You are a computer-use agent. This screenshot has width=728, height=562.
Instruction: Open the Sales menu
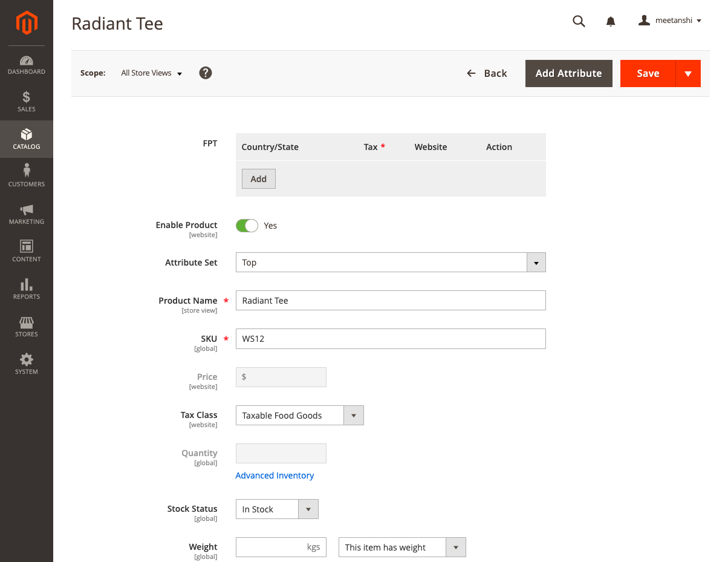click(27, 102)
